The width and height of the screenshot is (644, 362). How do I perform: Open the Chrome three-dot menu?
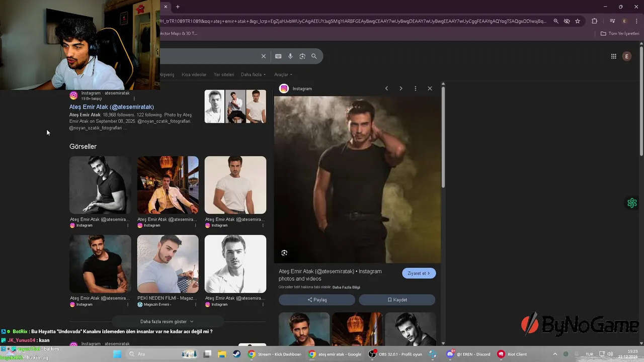(636, 21)
